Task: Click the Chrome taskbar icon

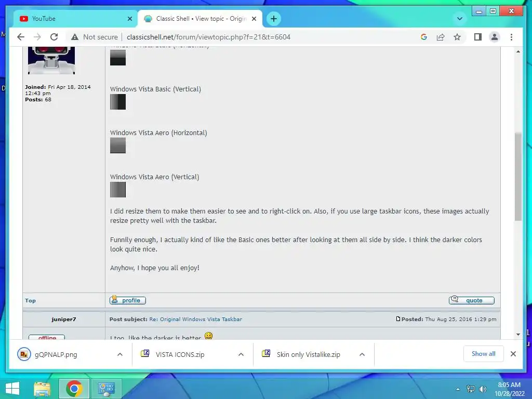Action: pos(74,389)
